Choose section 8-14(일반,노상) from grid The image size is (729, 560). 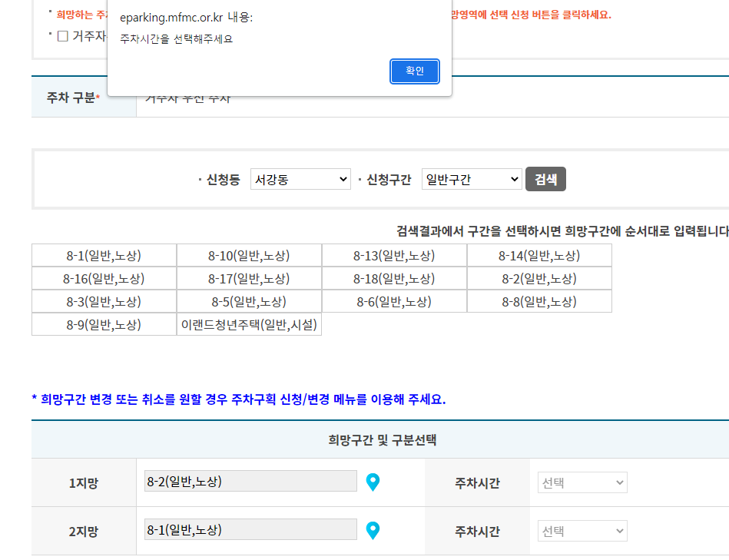pyautogui.click(x=539, y=256)
